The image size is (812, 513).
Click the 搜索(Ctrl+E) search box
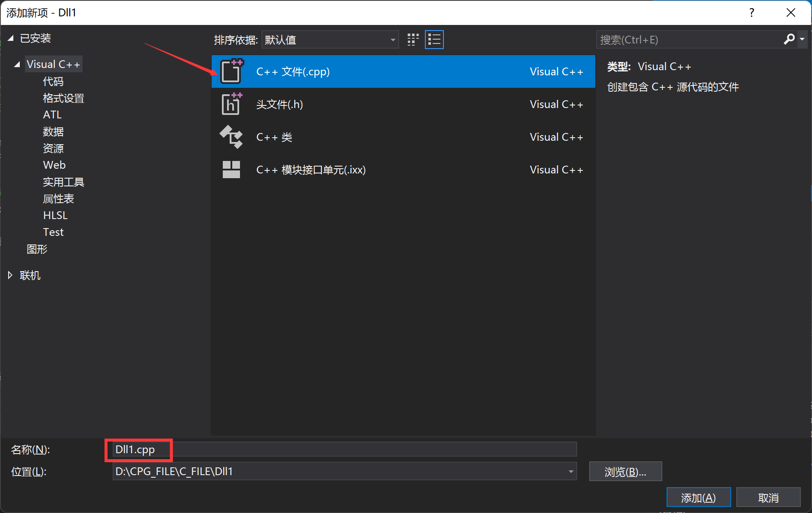point(689,40)
